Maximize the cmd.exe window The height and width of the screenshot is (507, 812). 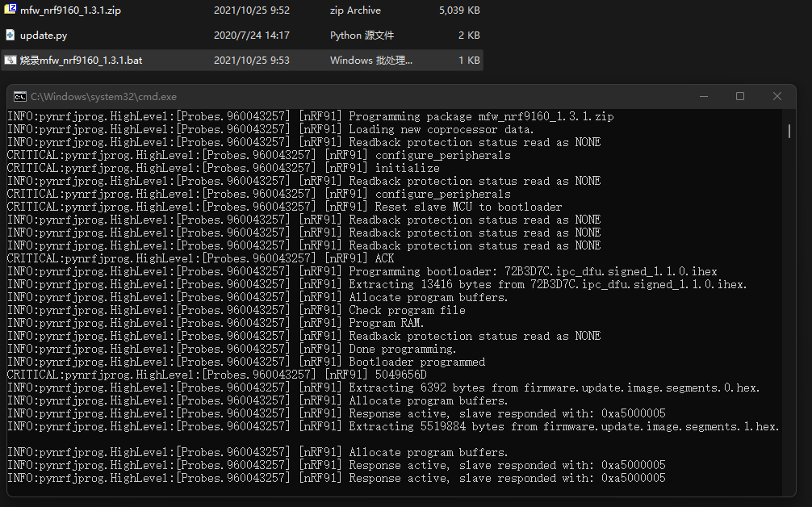tap(740, 96)
